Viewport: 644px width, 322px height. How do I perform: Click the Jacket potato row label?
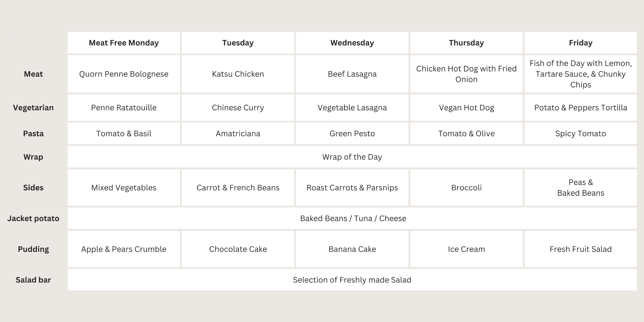click(33, 219)
